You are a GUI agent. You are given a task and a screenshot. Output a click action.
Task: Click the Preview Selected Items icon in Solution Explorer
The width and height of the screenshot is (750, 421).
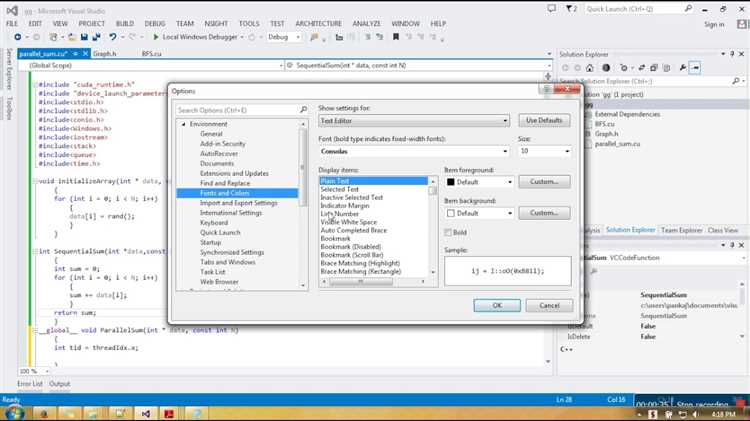[696, 68]
